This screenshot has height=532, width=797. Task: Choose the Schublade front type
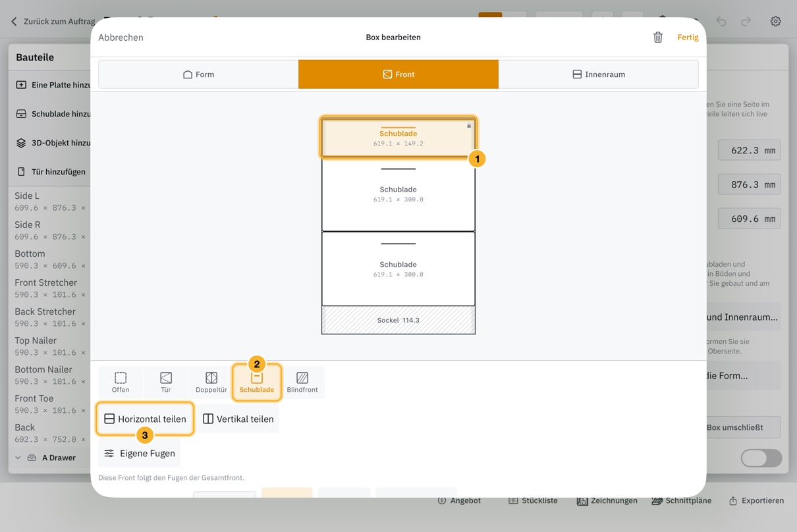257,383
